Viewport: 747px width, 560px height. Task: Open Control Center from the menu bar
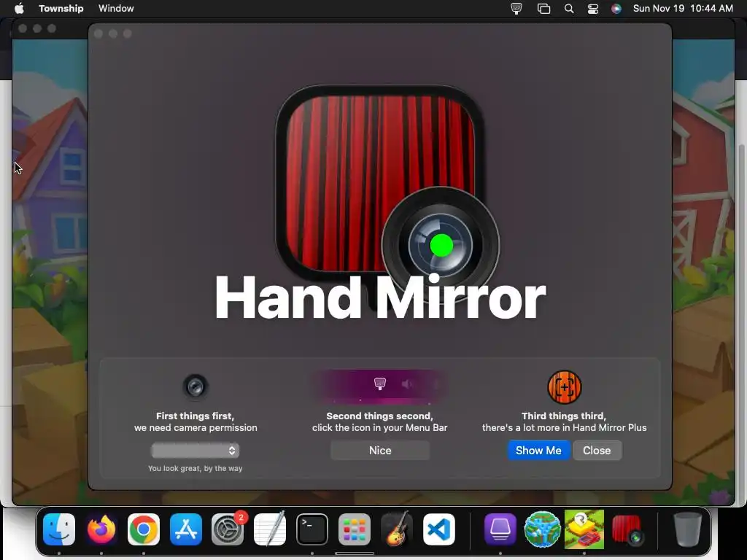point(592,9)
